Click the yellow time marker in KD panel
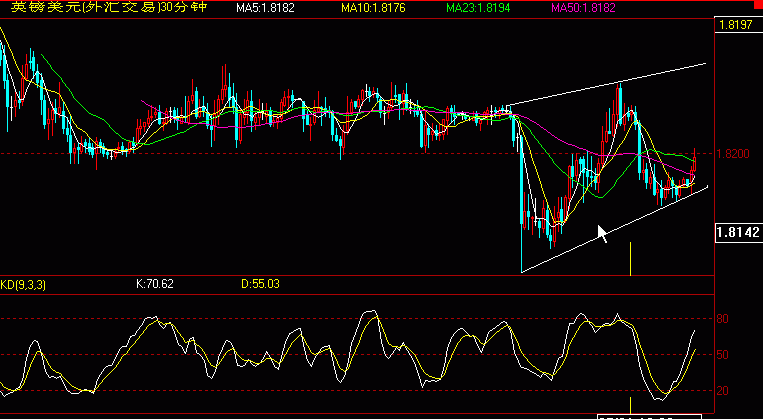The width and height of the screenshot is (763, 419). pos(630,405)
